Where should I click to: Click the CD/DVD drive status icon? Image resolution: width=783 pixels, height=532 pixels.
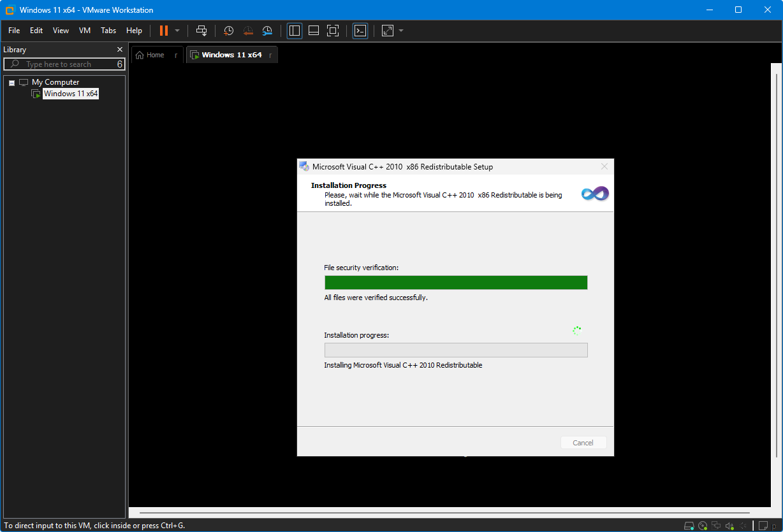(x=703, y=526)
